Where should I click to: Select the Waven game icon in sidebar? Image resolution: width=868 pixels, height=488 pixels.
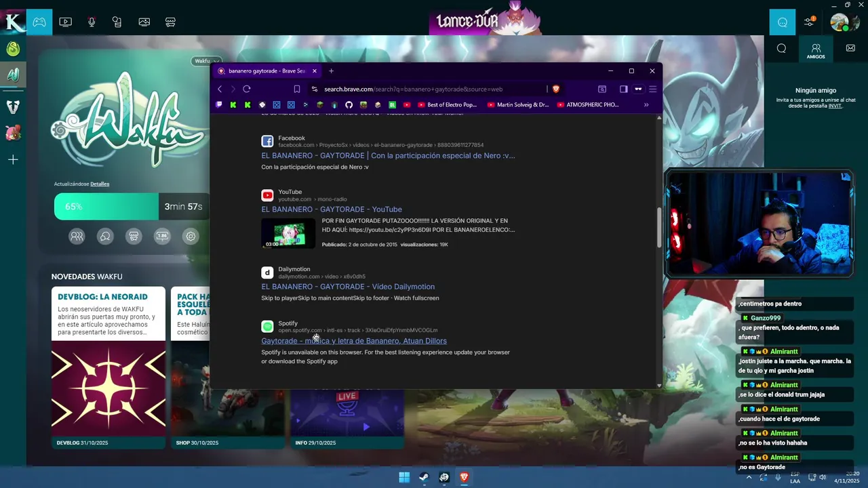click(x=13, y=106)
